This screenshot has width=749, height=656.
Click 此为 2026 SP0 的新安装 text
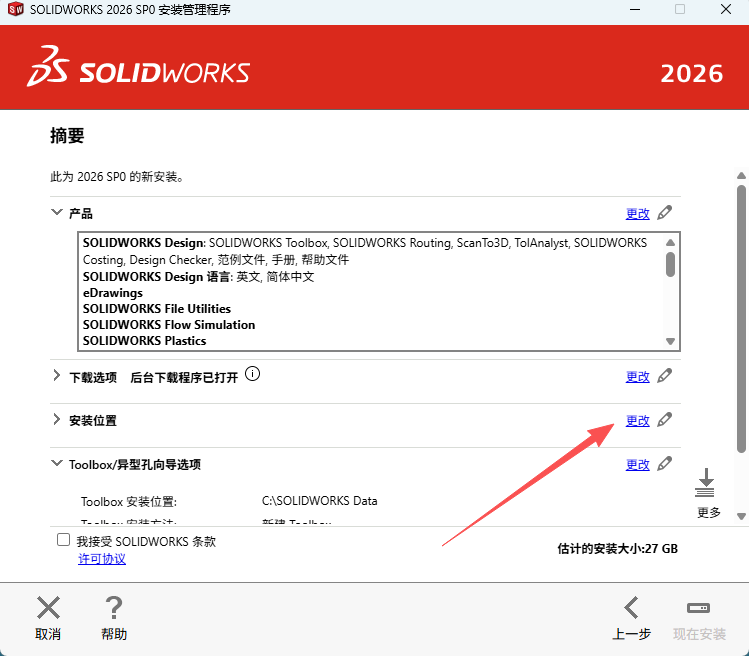[x=117, y=177]
